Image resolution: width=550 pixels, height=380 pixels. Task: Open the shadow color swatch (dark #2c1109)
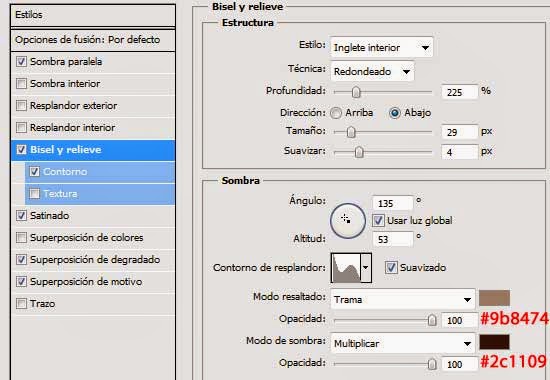494,342
